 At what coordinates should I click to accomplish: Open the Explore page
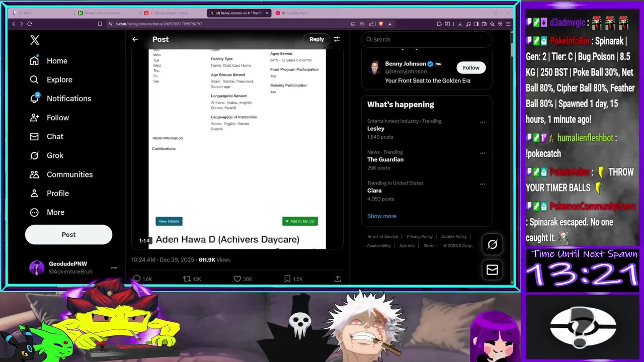(51, 79)
